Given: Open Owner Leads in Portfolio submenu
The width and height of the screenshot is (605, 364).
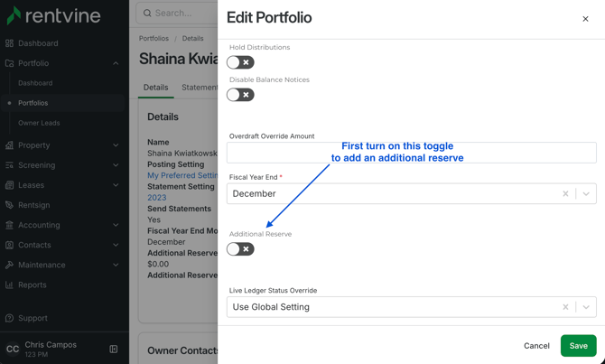Looking at the screenshot, I should click(x=39, y=123).
